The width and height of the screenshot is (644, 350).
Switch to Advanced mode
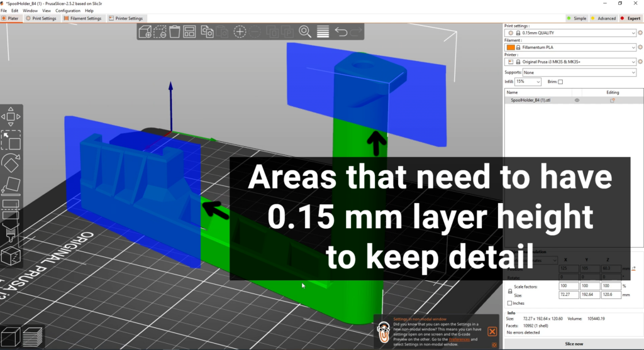(602, 18)
